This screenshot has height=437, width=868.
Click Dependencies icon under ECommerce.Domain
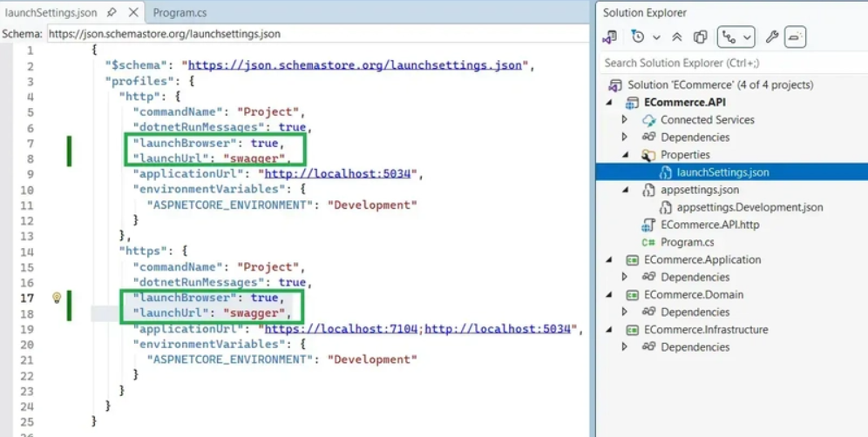point(648,312)
